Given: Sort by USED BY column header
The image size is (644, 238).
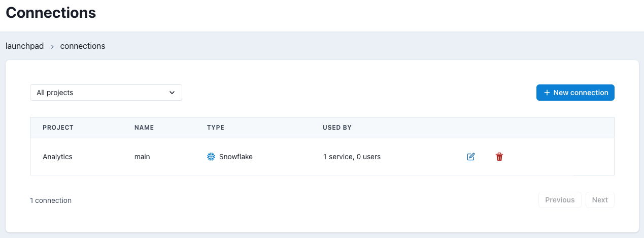Looking at the screenshot, I should click(337, 128).
